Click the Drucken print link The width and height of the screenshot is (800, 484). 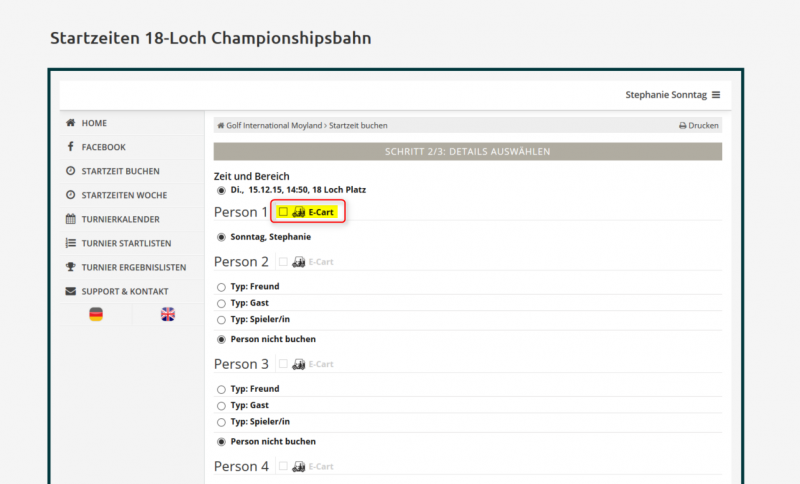point(698,125)
